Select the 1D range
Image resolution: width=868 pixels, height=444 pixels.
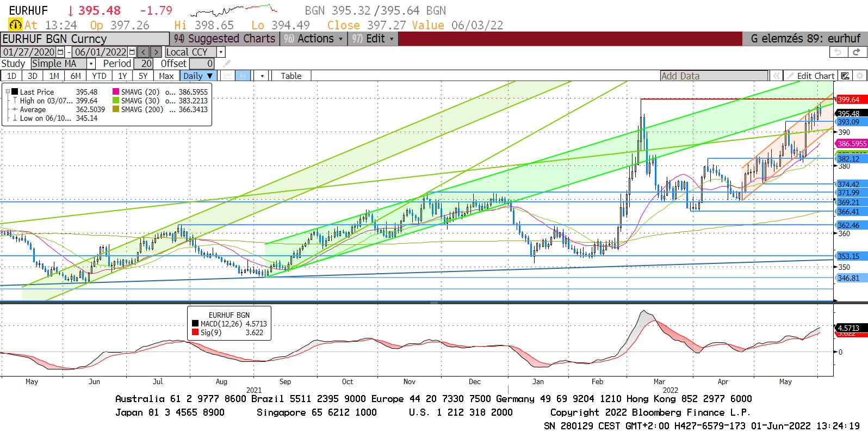pos(11,76)
